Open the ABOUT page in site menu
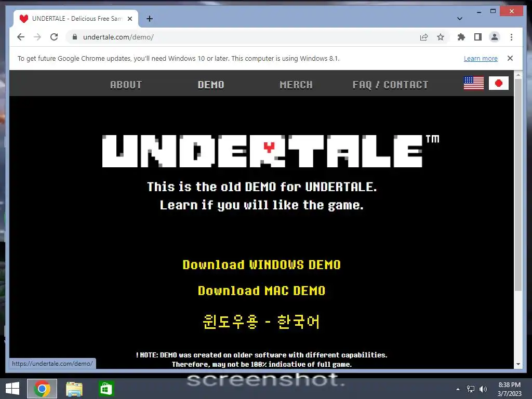This screenshot has height=399, width=532. pos(126,85)
